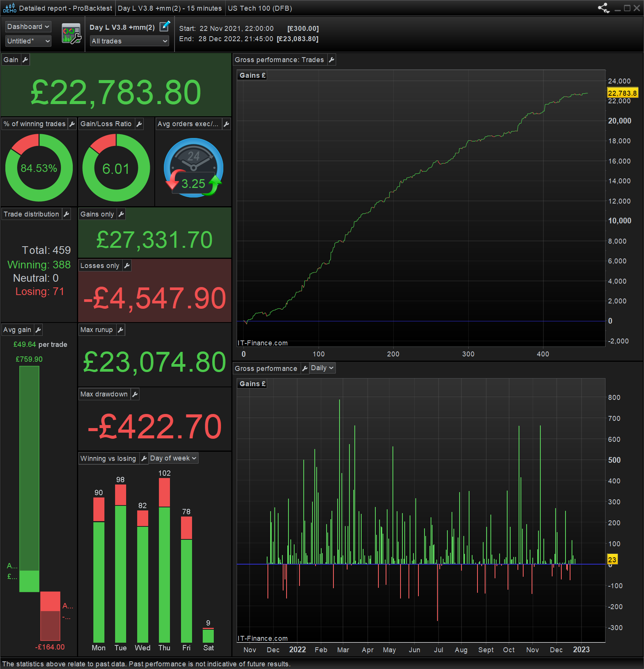The height and width of the screenshot is (669, 644).
Task: Select the Winning vs losing panel title
Action: 108,459
